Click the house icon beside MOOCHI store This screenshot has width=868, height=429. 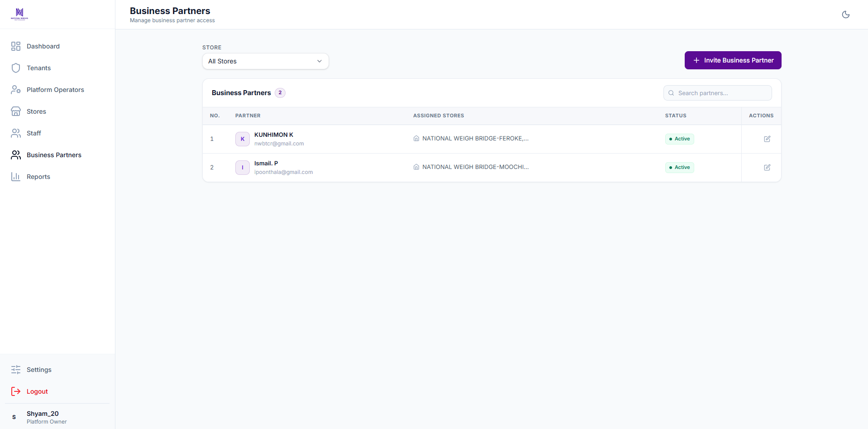click(416, 167)
